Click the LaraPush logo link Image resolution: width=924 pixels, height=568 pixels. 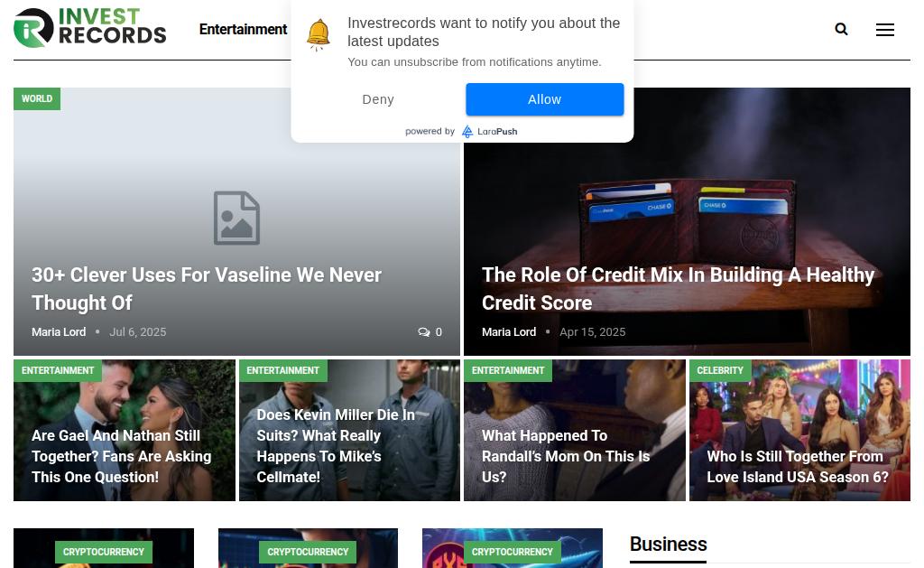(490, 132)
